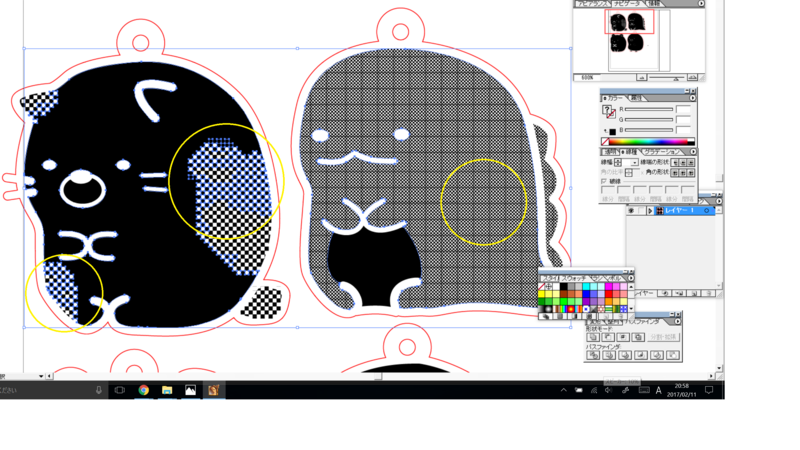Viewport: 800px width, 450px height.
Task: Click the fourth shape mode button in Pathfinder
Action: click(x=638, y=337)
